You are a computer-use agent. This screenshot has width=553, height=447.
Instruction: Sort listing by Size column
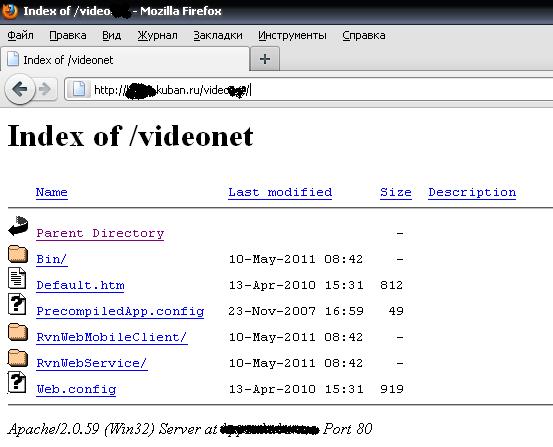tap(396, 192)
